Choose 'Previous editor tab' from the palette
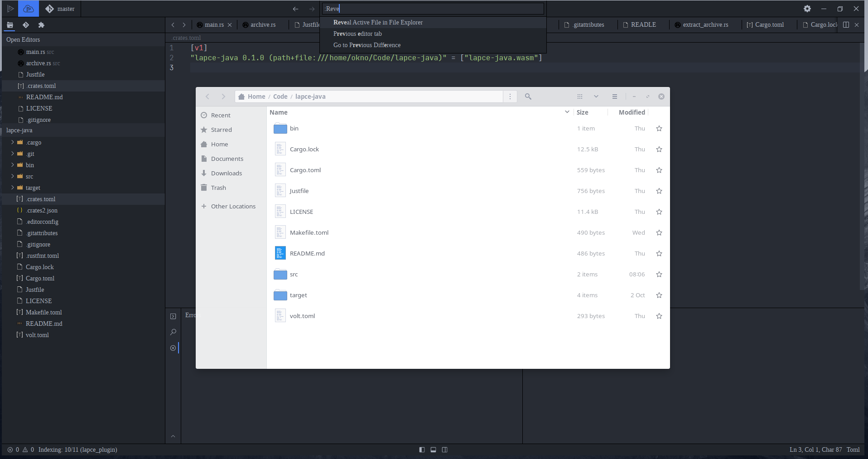 pyautogui.click(x=357, y=34)
